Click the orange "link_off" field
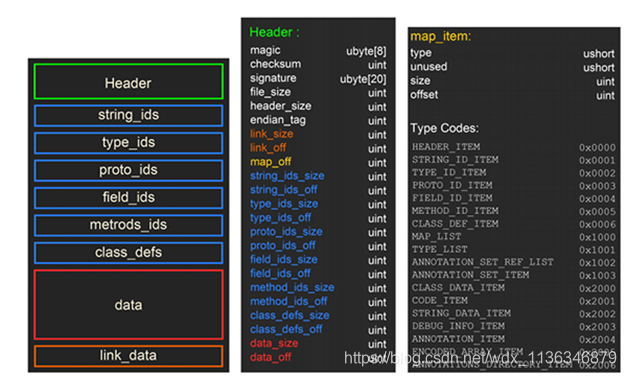Viewport: 627px width, 377px height. point(268,148)
